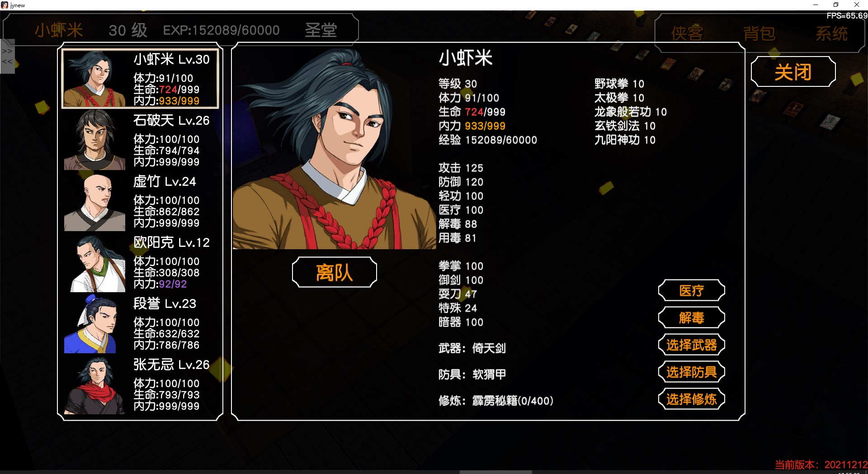Click the << collapse arrow on left edge
868x474 pixels.
coord(7,62)
